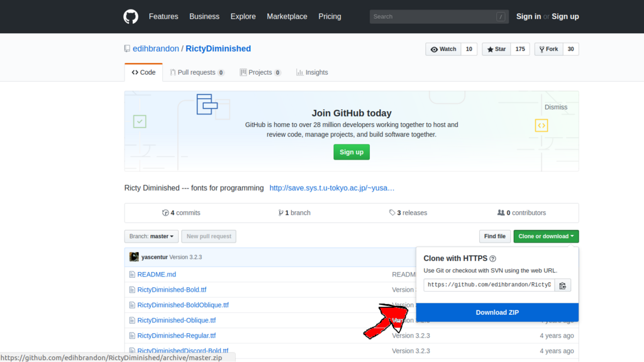Open RictyDiminished-Bold.ttf file
Image resolution: width=644 pixels, height=362 pixels.
[x=172, y=290]
